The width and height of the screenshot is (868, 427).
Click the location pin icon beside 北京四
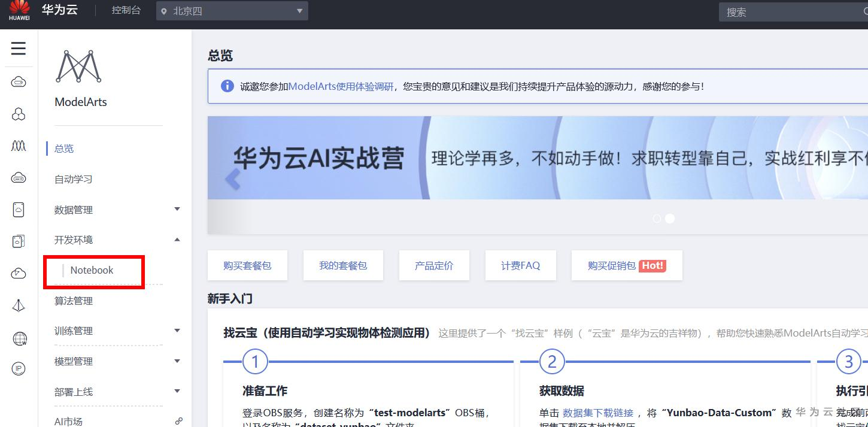tap(164, 11)
